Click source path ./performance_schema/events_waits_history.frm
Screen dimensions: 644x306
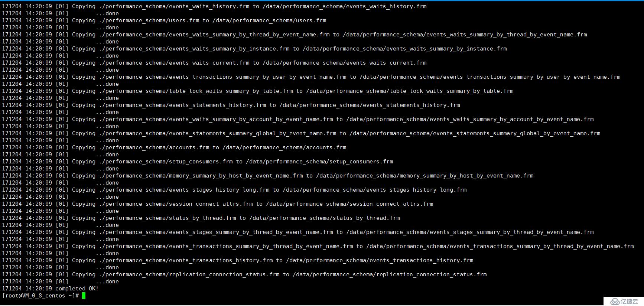tap(174, 6)
